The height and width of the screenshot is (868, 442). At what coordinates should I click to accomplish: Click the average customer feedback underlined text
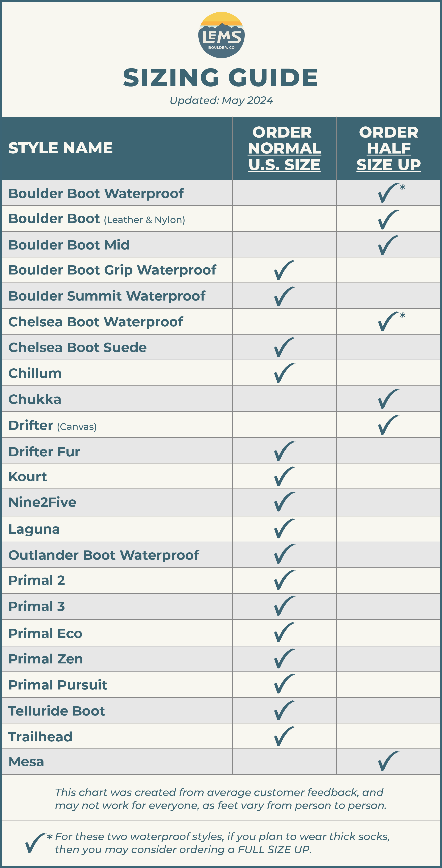[x=282, y=792]
